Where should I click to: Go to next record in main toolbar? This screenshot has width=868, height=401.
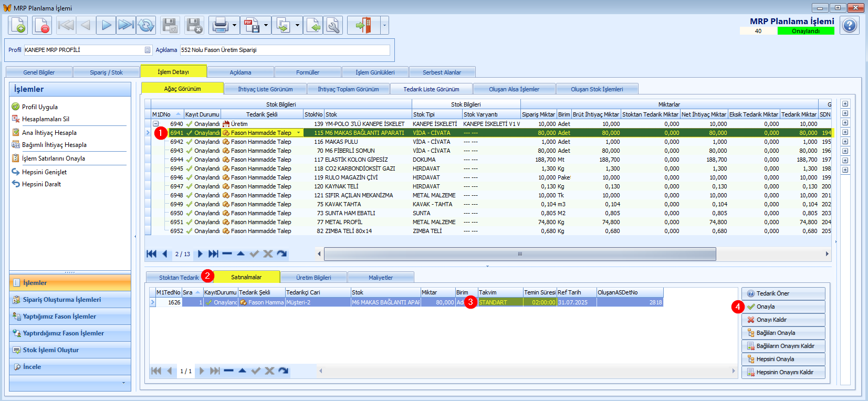(x=106, y=25)
